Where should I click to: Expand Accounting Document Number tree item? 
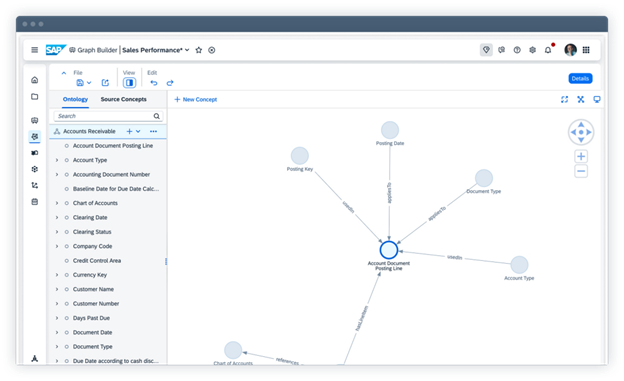coord(57,174)
